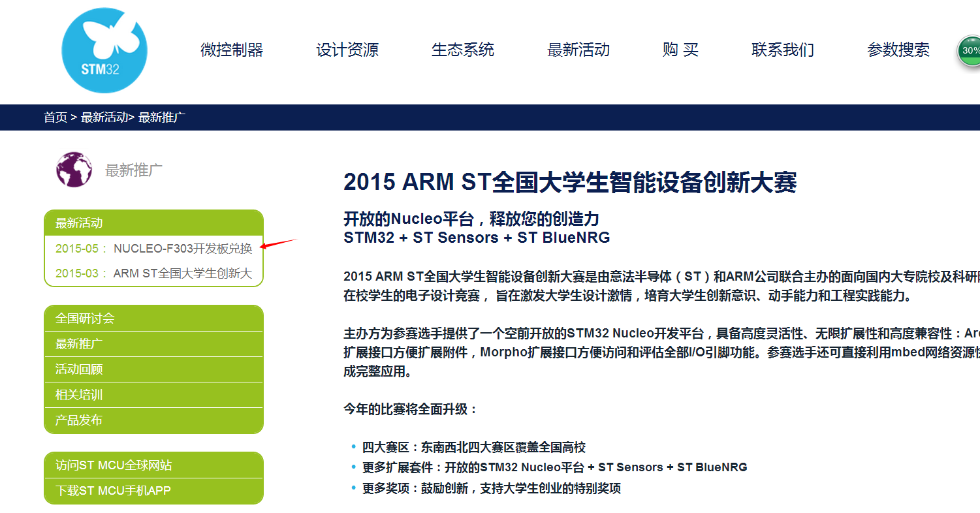Open the 生态系统 menu
980x513 pixels.
pyautogui.click(x=463, y=50)
